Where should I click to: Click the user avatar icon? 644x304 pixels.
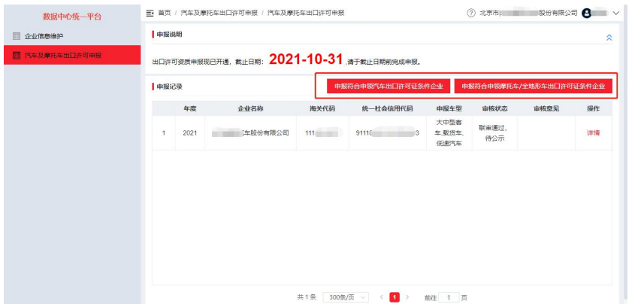pyautogui.click(x=586, y=13)
